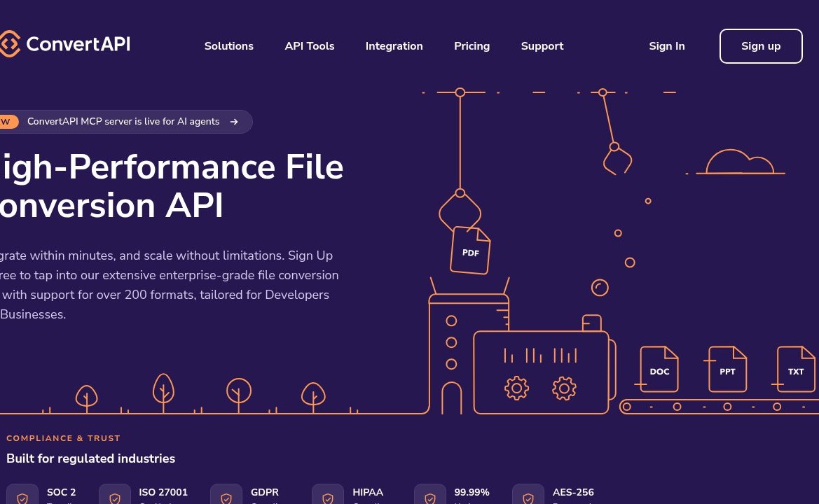Click the "Built for regulated industries" heading
Viewport: 819px width, 504px height.
click(90, 458)
